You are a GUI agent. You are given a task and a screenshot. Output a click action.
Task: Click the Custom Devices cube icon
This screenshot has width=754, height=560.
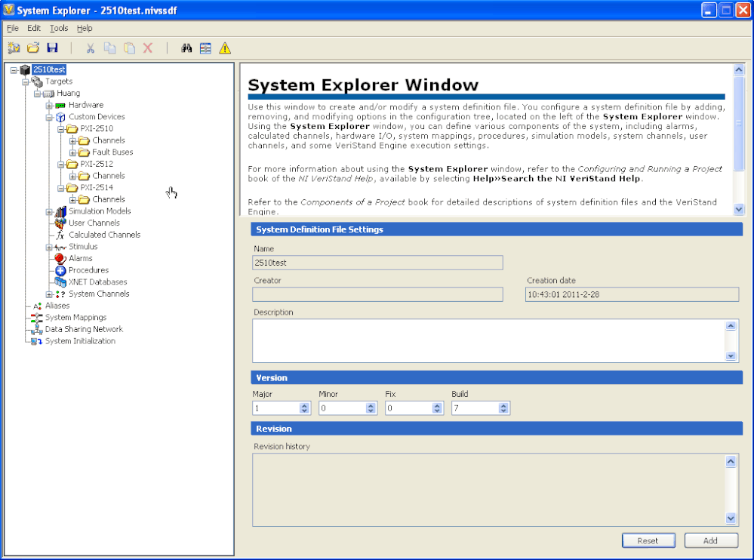[x=60, y=117]
